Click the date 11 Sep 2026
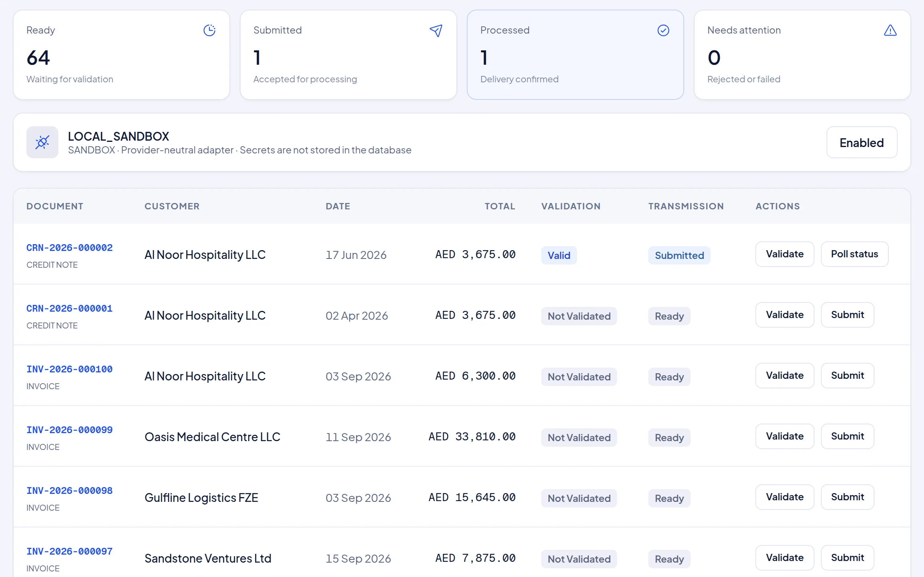Image resolution: width=924 pixels, height=577 pixels. pyautogui.click(x=358, y=437)
